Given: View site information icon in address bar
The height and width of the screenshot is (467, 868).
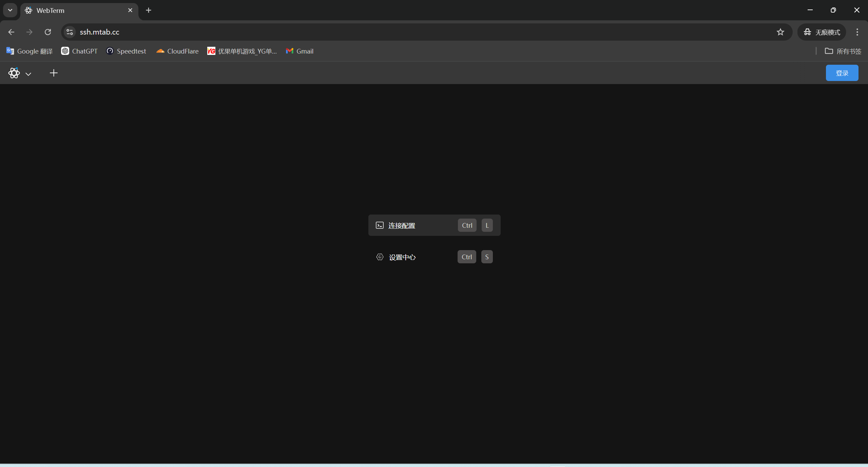Looking at the screenshot, I should (x=70, y=32).
